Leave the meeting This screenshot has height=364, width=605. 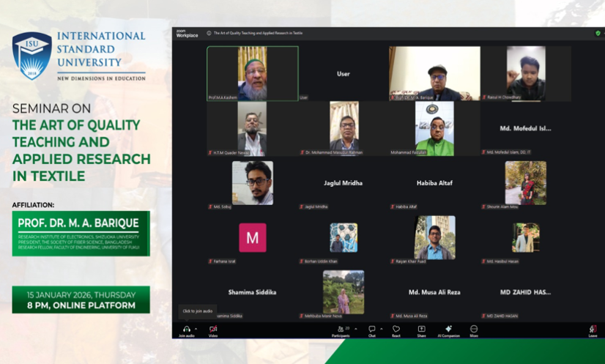[x=593, y=330]
